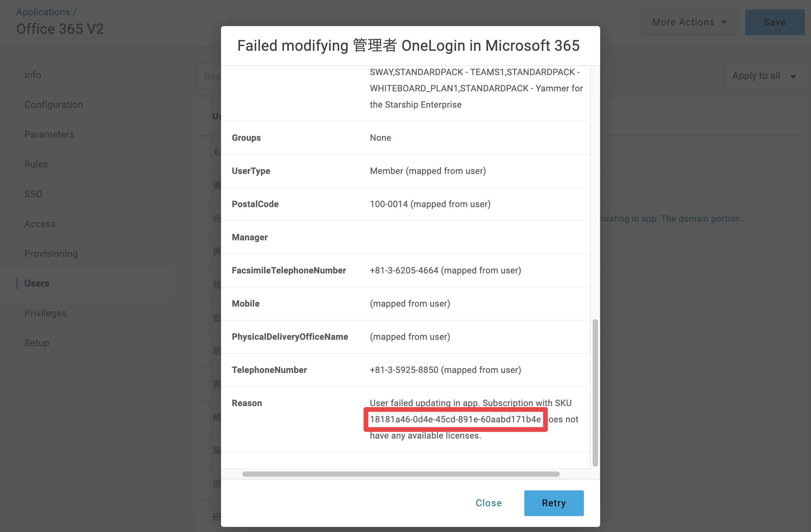Click the dialog's vertical scrollbar thumb
This screenshot has height=532, width=811.
pos(595,392)
